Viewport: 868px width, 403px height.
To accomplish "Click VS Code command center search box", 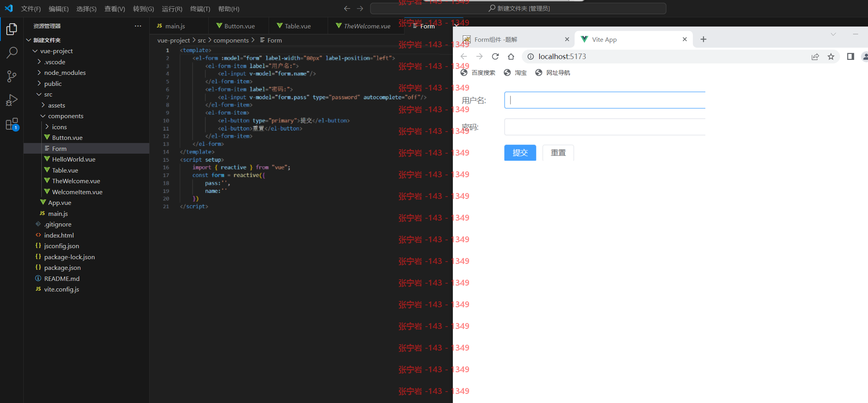I will pyautogui.click(x=518, y=8).
